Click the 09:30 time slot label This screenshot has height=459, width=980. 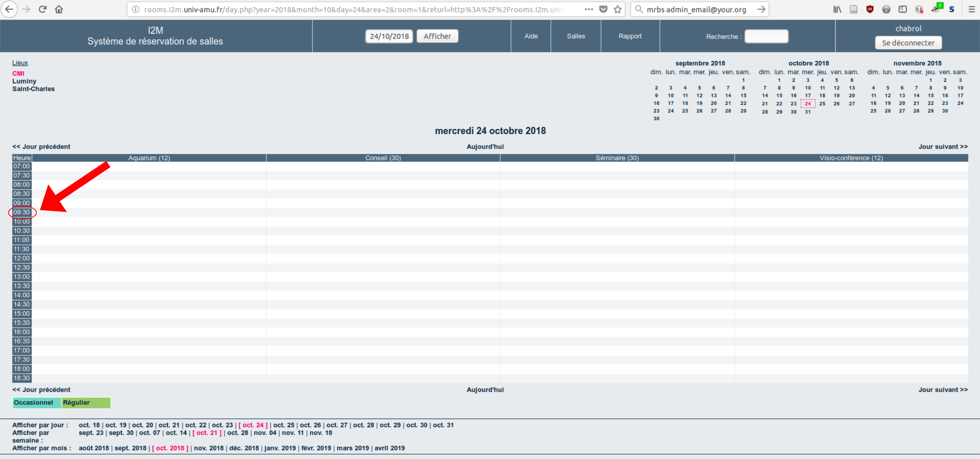21,212
